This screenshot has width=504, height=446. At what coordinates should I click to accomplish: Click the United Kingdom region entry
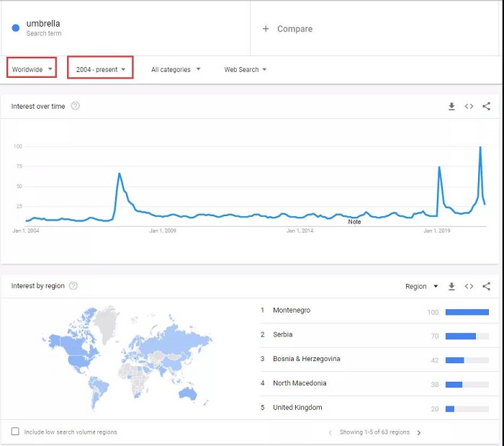click(297, 408)
